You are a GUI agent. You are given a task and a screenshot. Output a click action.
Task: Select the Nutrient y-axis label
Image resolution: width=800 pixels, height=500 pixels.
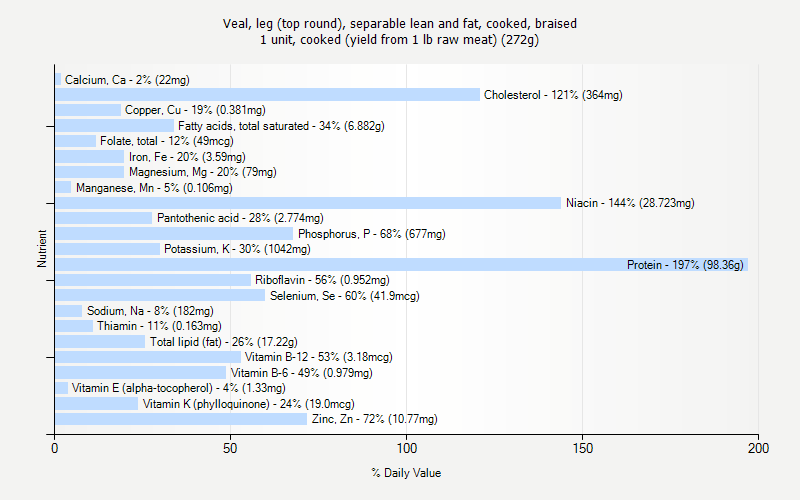pos(42,248)
